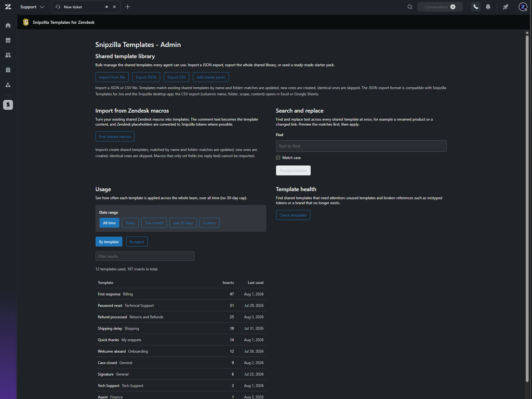Click the search magnifier icon
The width and height of the screenshot is (532, 399).
[409, 7]
